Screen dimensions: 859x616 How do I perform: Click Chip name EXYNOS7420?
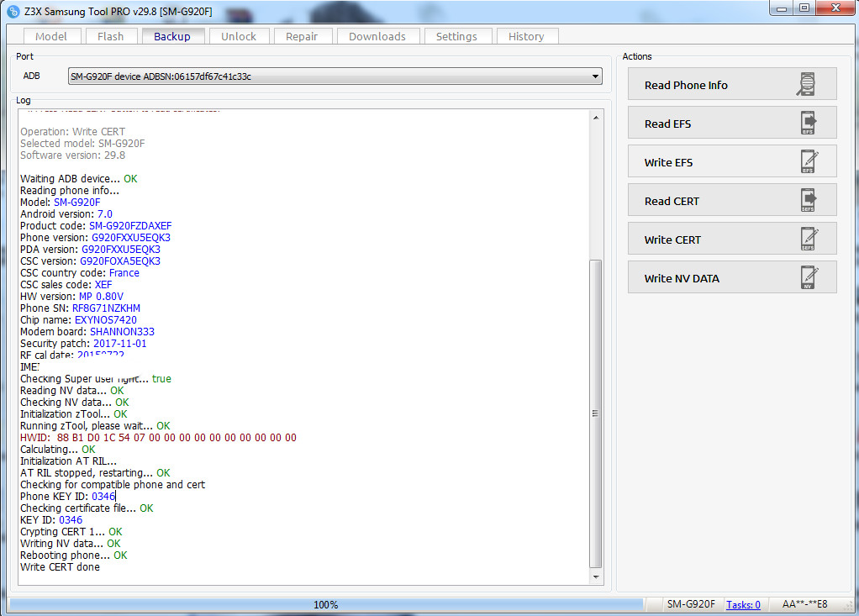tap(106, 320)
